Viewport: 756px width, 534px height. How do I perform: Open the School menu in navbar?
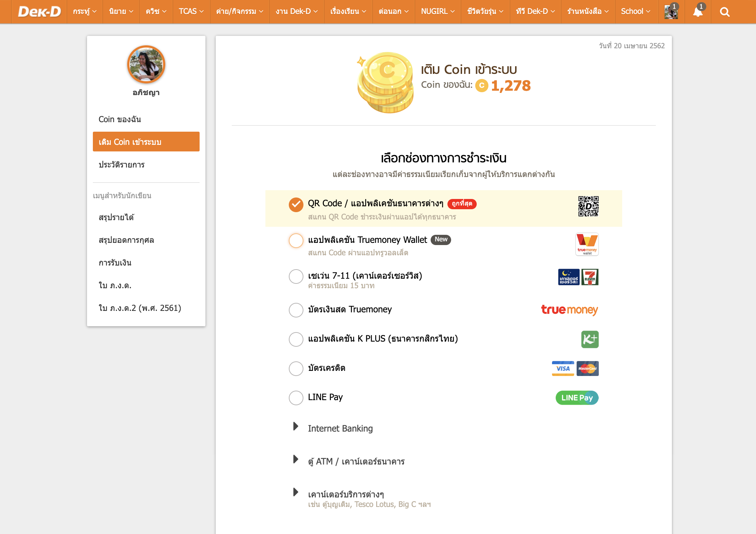point(635,12)
